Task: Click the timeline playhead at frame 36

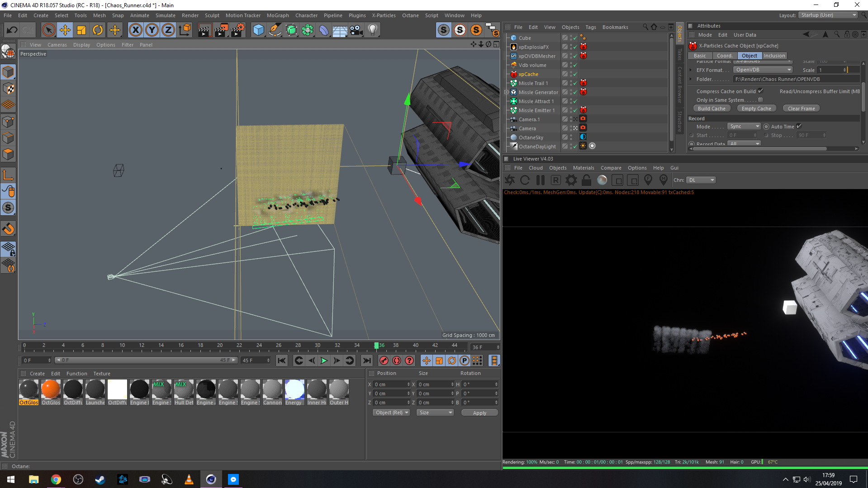Action: tap(377, 346)
